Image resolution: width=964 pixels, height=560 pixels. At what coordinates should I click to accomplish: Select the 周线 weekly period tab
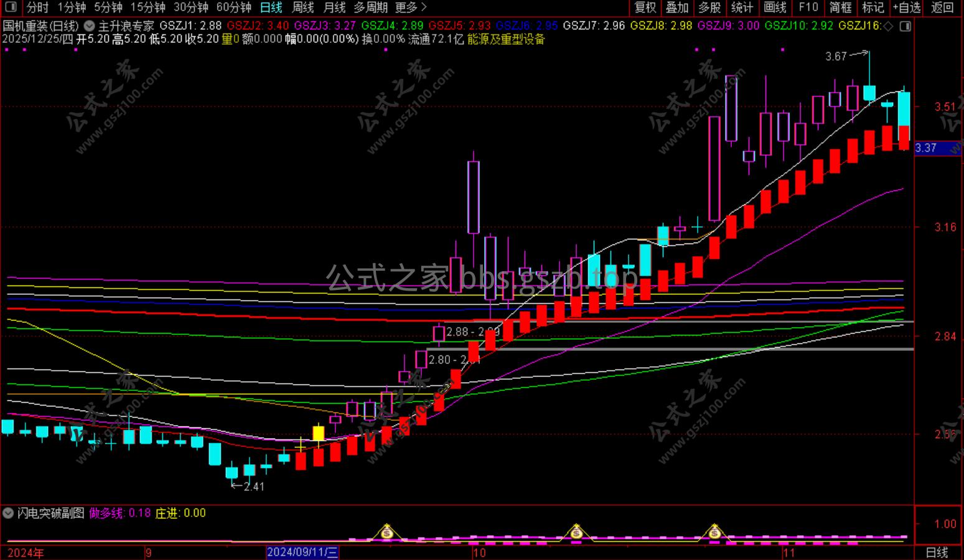coord(303,7)
